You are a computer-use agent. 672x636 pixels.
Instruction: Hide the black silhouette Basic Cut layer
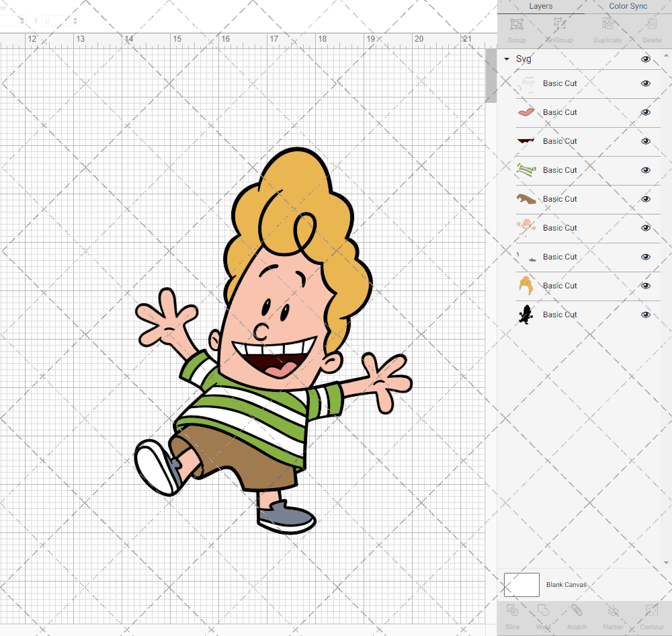coord(645,315)
